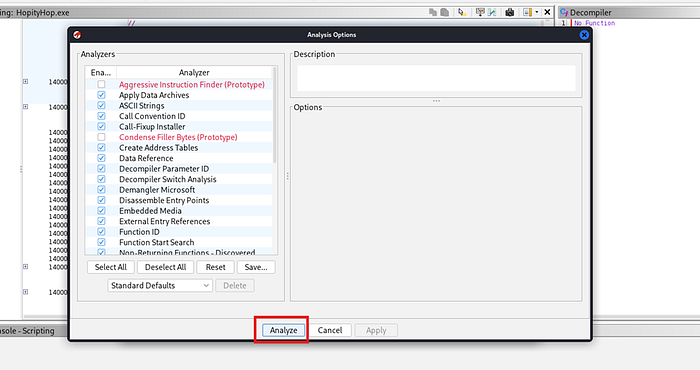Viewport: 700px width, 370px height.
Task: Click the No Function text in Decompiler
Action: (595, 23)
